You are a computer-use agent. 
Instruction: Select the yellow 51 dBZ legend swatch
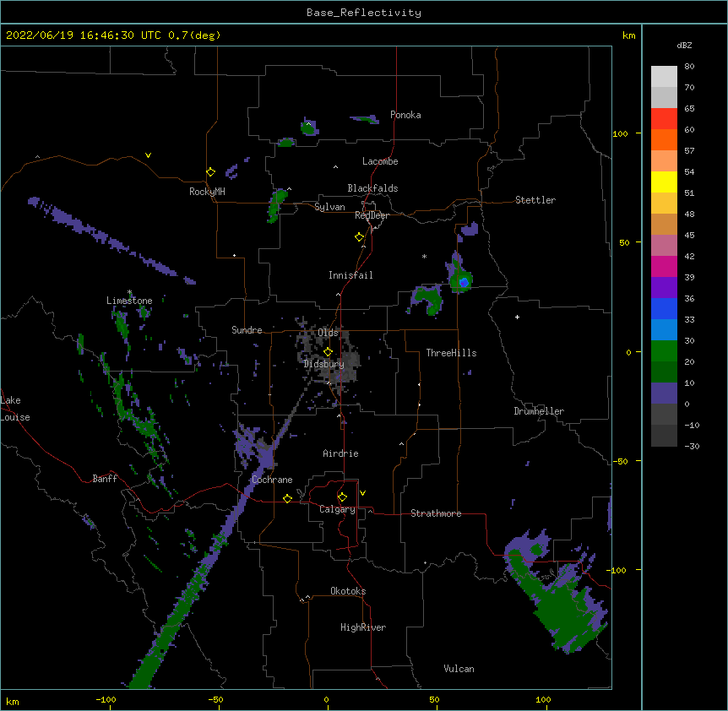[x=664, y=182]
